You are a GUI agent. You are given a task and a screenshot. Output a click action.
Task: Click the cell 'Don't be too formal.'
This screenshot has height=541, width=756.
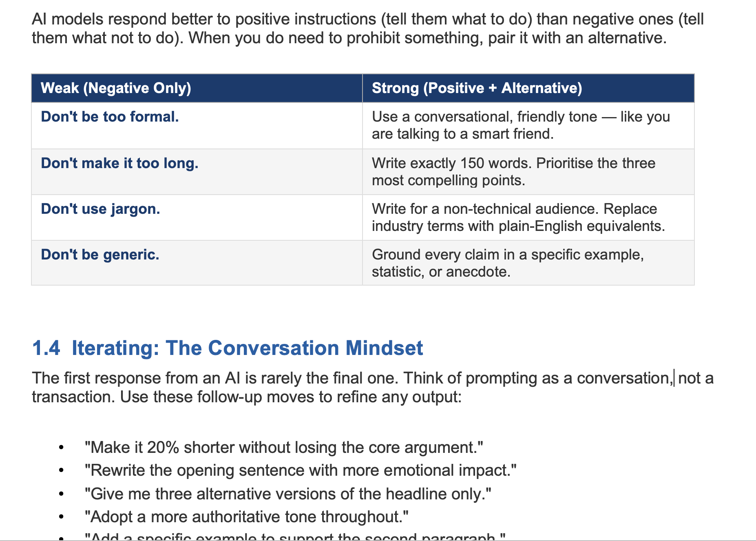coord(197,126)
